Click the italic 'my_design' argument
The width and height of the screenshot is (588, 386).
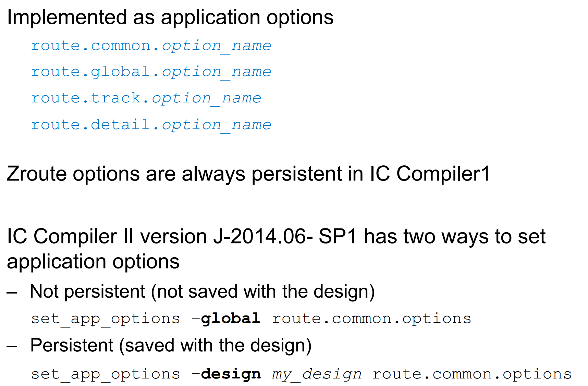tap(317, 375)
